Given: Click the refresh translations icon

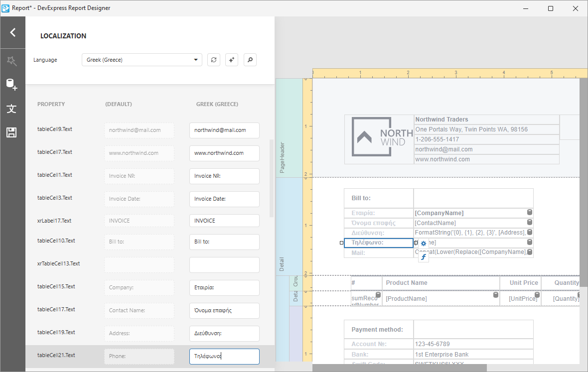Looking at the screenshot, I should [x=214, y=59].
